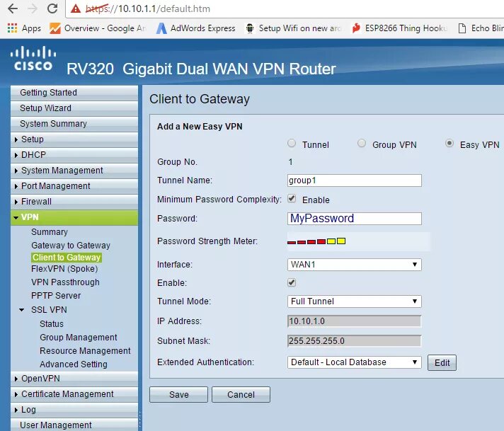Viewport: 504px width, 431px height.
Task: Open FlexVPN (Spoke) page
Action: 64,269
